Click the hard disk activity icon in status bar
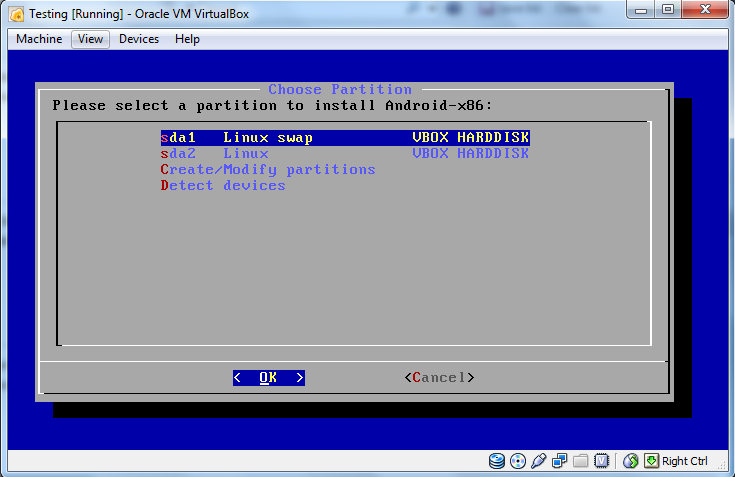Viewport: 735px width, 477px height. coord(496,461)
